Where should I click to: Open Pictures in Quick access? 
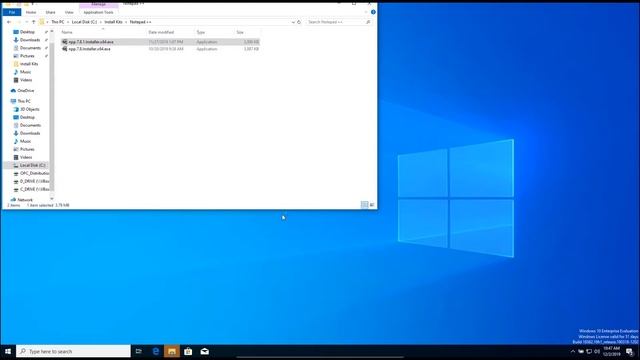coord(27,56)
